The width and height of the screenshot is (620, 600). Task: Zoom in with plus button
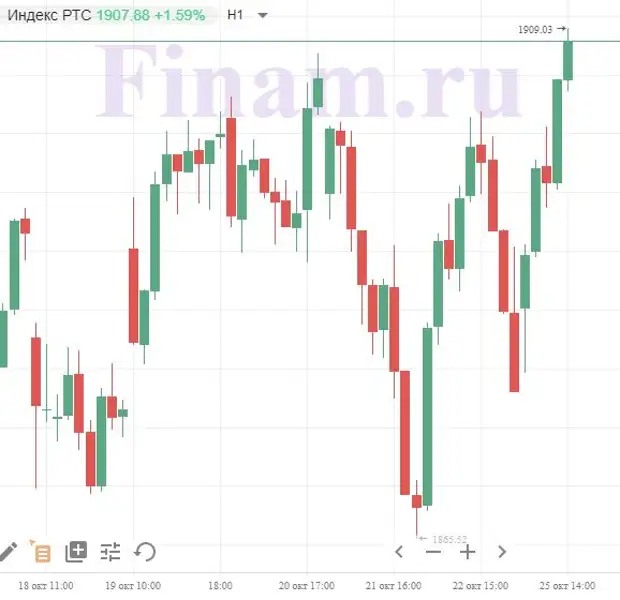467,551
